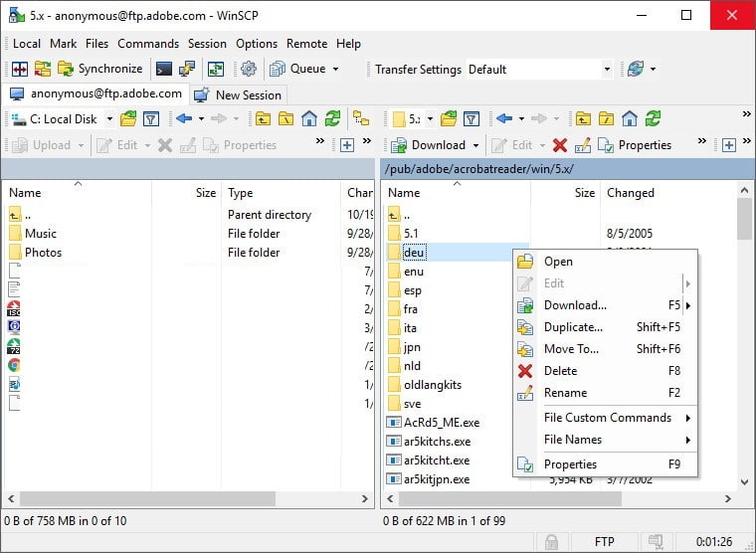Click the local panel horizontal scrollbar
Image resolution: width=756 pixels, height=553 pixels.
(147, 498)
